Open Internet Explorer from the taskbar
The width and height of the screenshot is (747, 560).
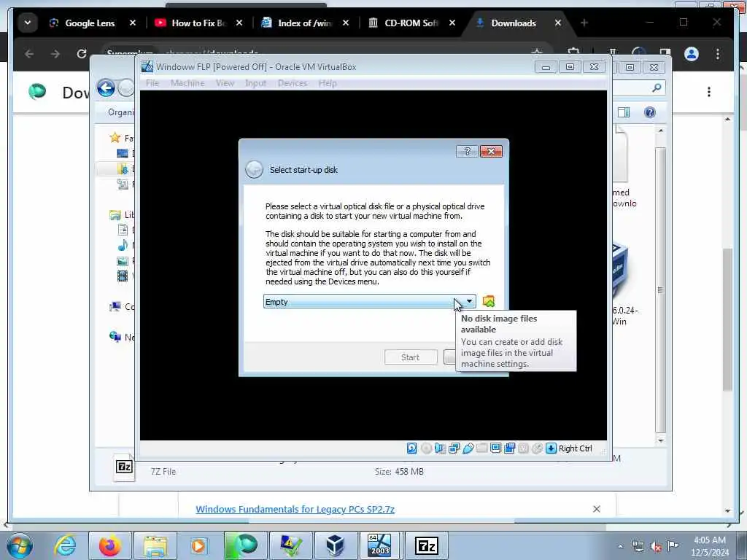[x=65, y=545]
